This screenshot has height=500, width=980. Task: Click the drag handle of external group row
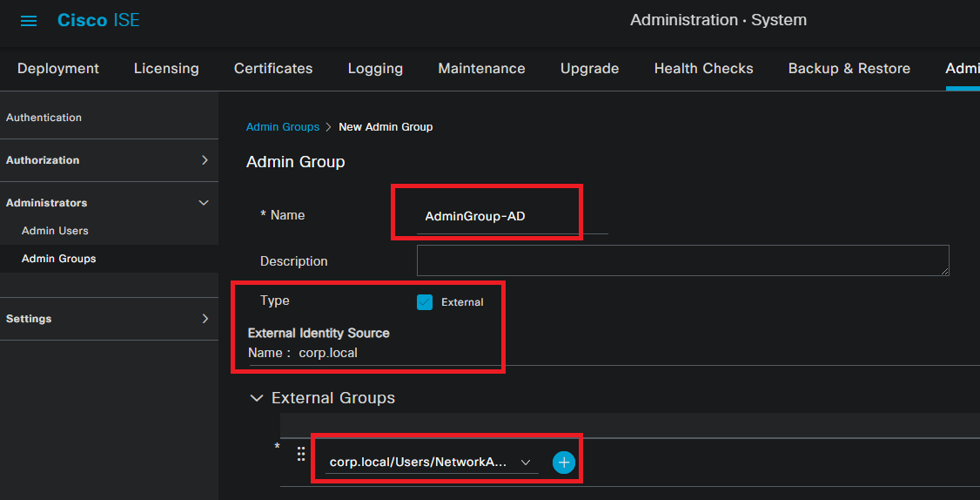[x=300, y=455]
